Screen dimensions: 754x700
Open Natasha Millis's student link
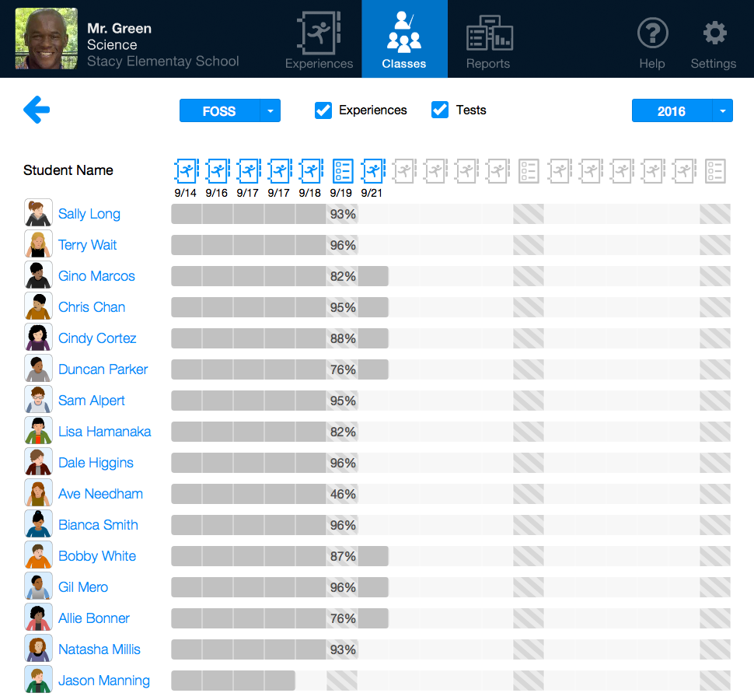click(99, 649)
